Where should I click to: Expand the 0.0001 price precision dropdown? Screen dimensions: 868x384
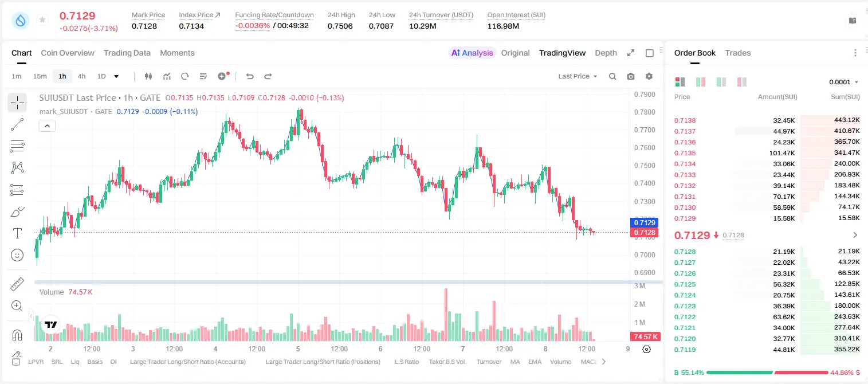[844, 82]
